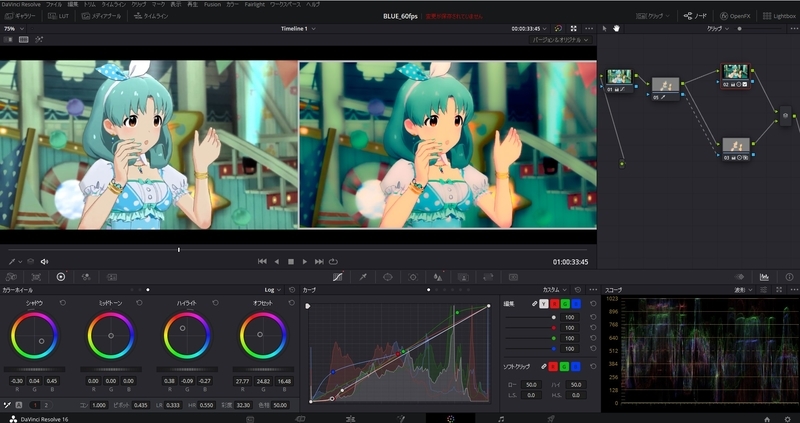Open the Key palette icon
The height and width of the screenshot is (423, 800).
coord(463,277)
